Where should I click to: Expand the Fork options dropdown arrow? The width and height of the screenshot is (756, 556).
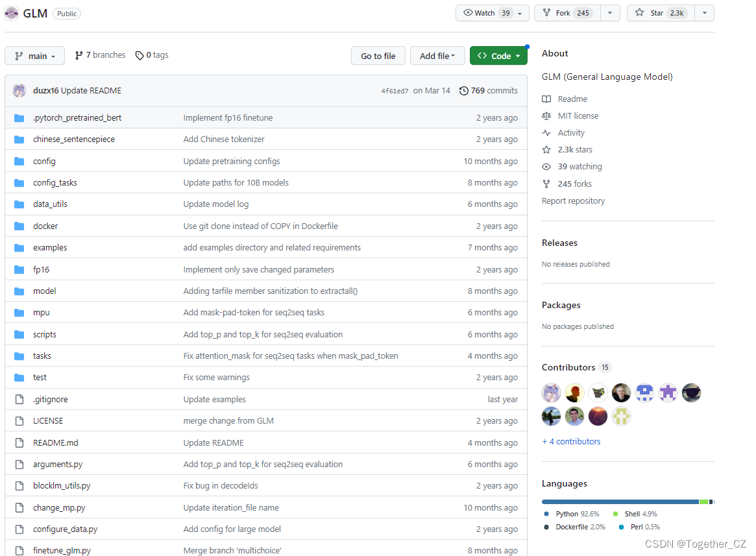coord(610,13)
